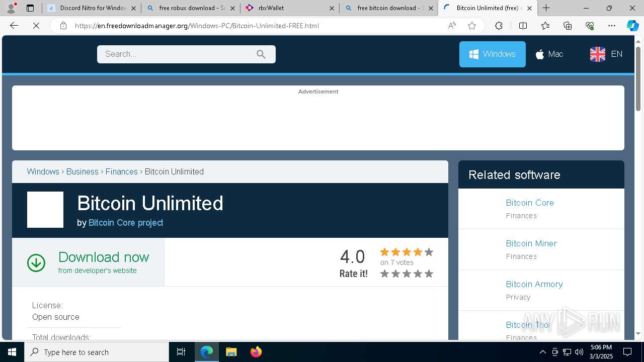Toggle split screen view
Viewport: 644px width, 362px height.
(x=523, y=26)
